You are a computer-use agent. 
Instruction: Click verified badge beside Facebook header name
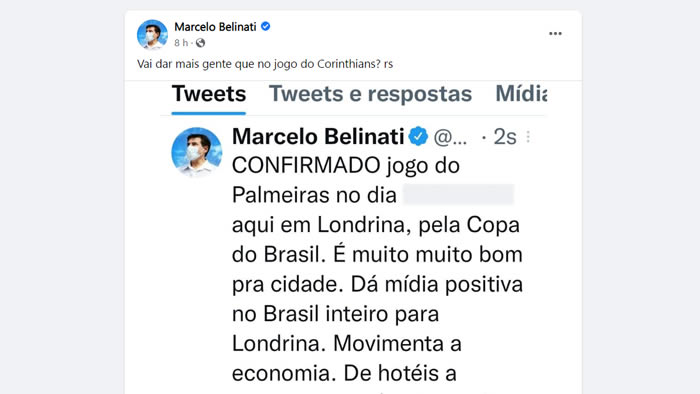(x=265, y=26)
